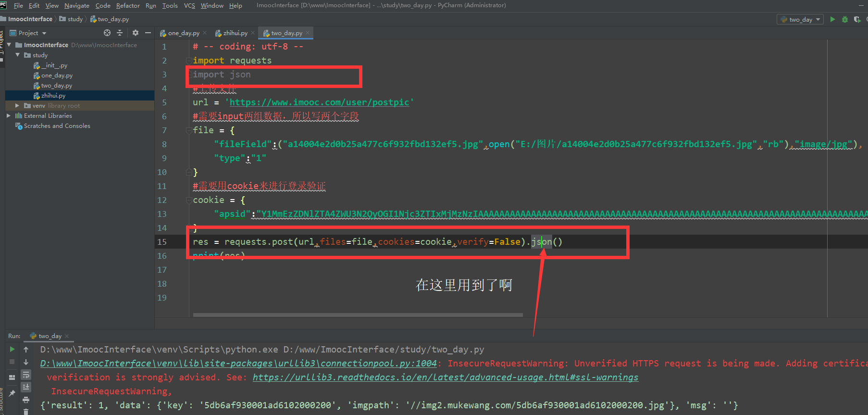Open the File menu
This screenshot has height=415, width=868.
pos(18,5)
